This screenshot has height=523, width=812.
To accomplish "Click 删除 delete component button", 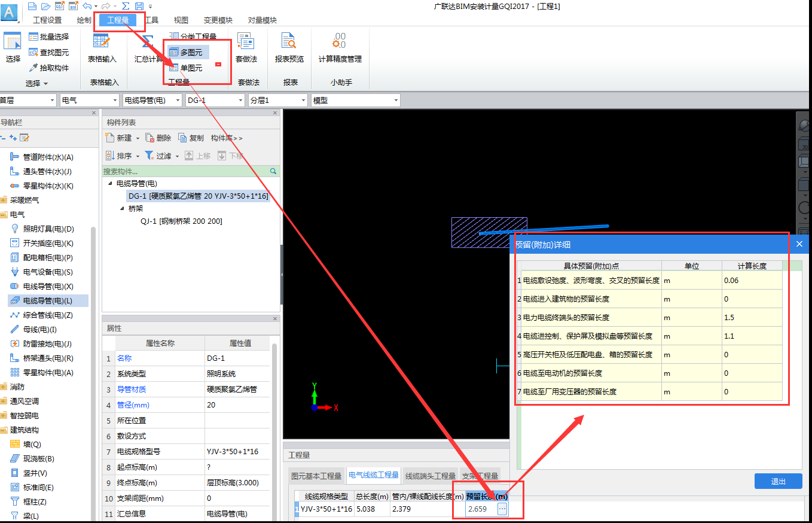I will 158,138.
